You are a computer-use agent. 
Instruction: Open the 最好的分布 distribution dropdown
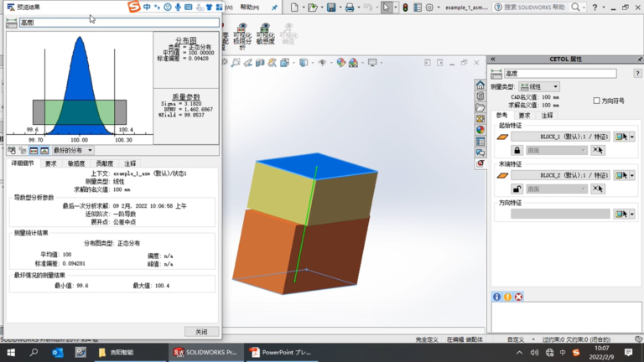(x=73, y=151)
